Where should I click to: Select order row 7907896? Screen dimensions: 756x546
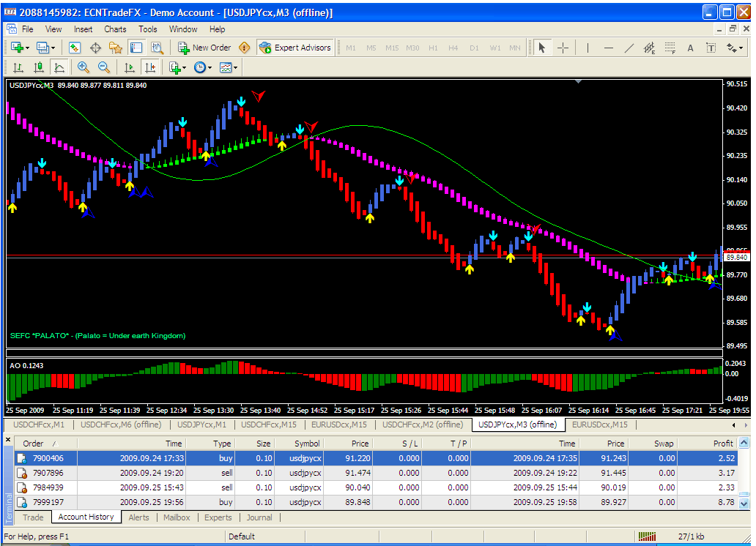tap(376, 473)
